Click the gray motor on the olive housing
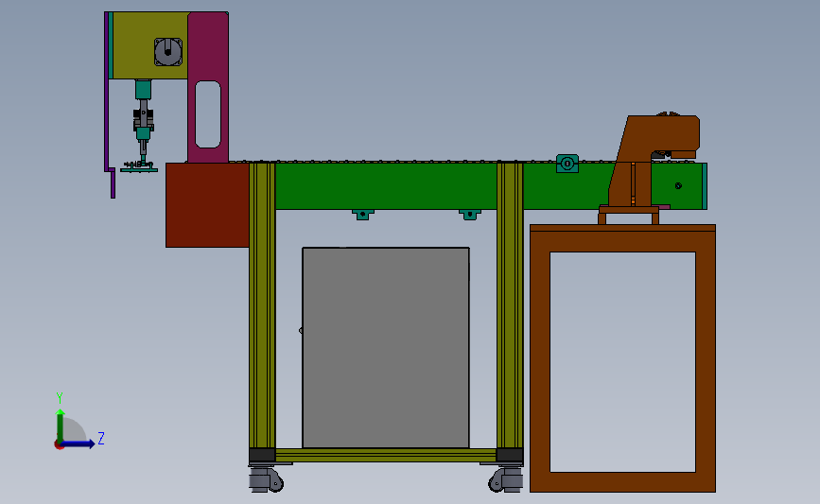 [x=168, y=52]
